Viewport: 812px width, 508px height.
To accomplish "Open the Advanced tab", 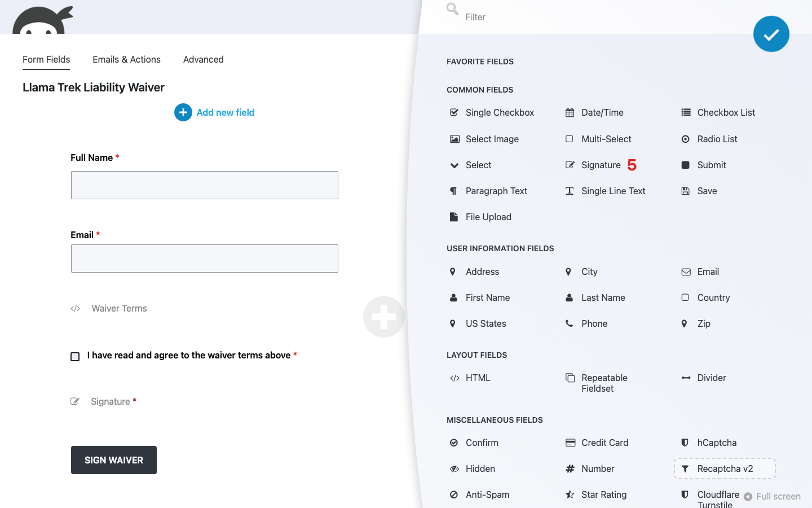I will pyautogui.click(x=203, y=59).
